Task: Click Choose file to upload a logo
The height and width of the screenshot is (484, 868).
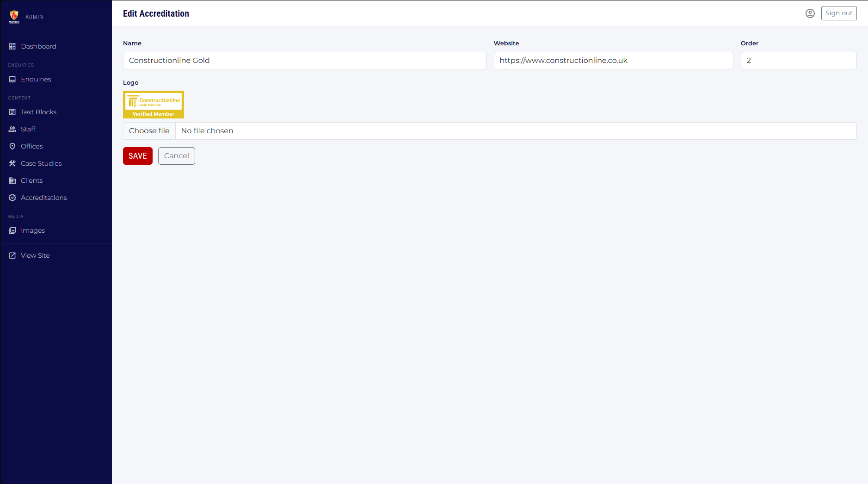Action: [x=149, y=131]
